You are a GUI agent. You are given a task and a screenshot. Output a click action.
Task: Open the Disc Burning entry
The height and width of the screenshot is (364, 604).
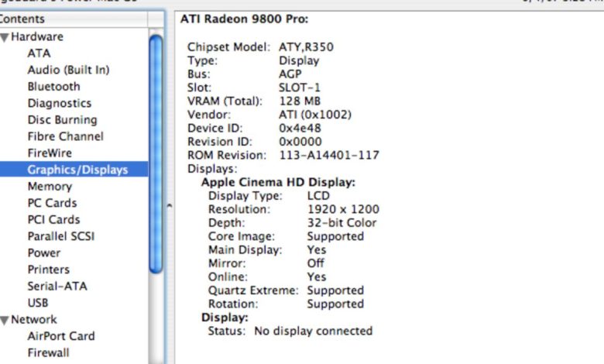(x=62, y=120)
